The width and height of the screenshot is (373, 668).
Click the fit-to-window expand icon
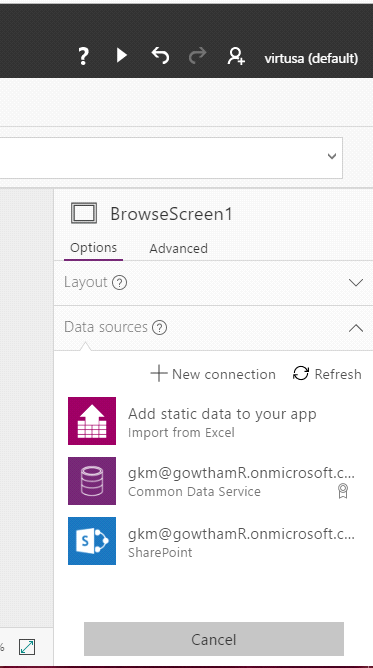tap(27, 647)
